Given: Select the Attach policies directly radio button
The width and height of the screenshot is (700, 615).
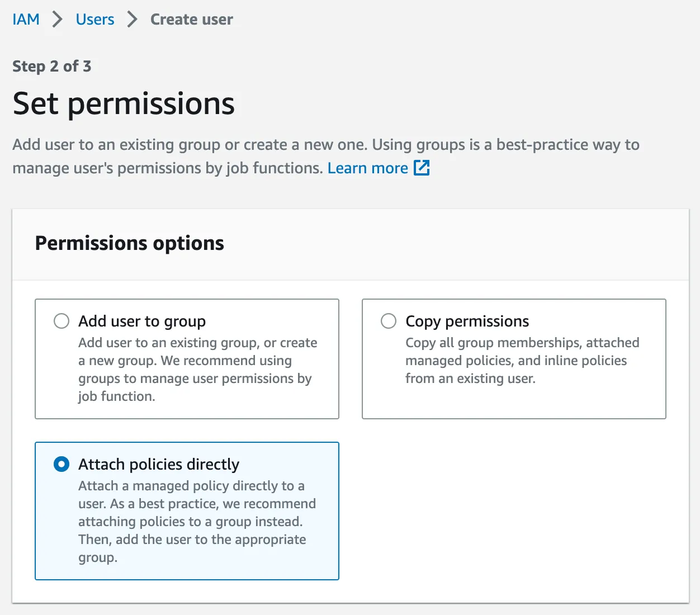Looking at the screenshot, I should [62, 464].
